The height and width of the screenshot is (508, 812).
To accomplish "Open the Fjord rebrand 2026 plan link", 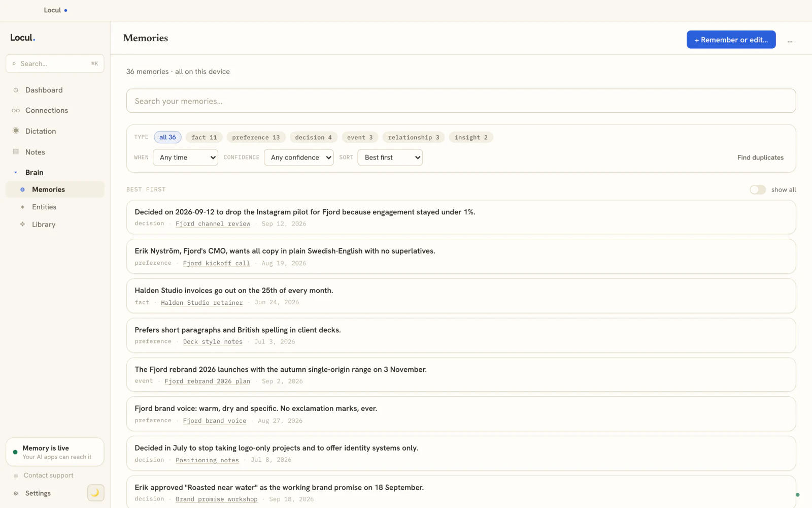I will coord(207,381).
